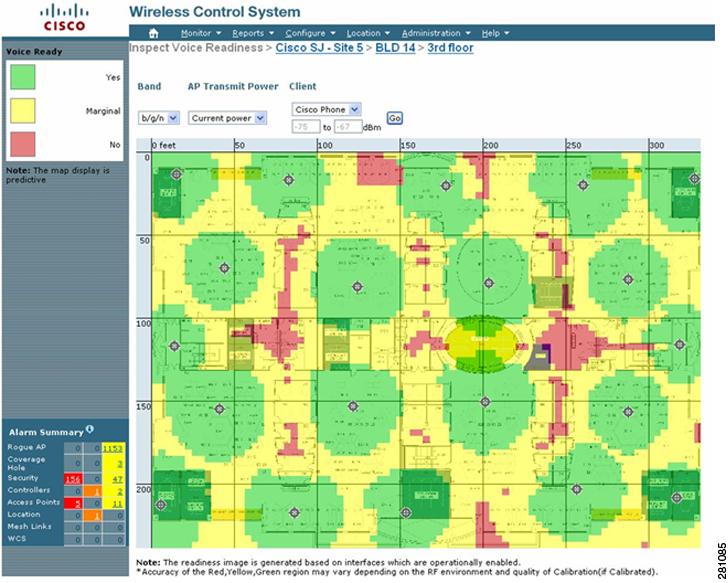
Task: Open the Access Points minor alarms count 11
Action: [x=117, y=504]
